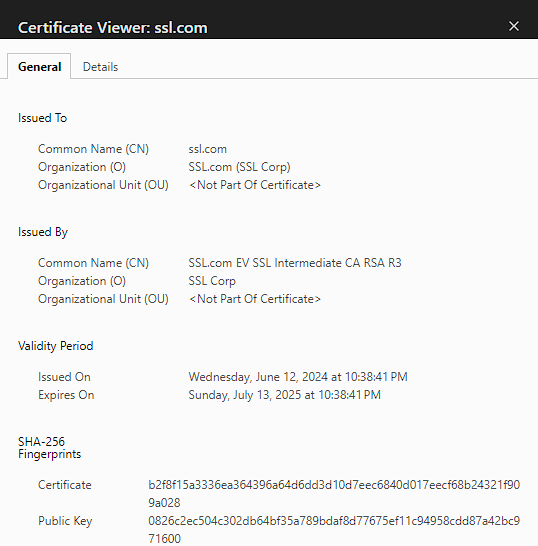Screen dimensions: 538x546
Task: Click the 'Expires On' label
Action: point(66,395)
